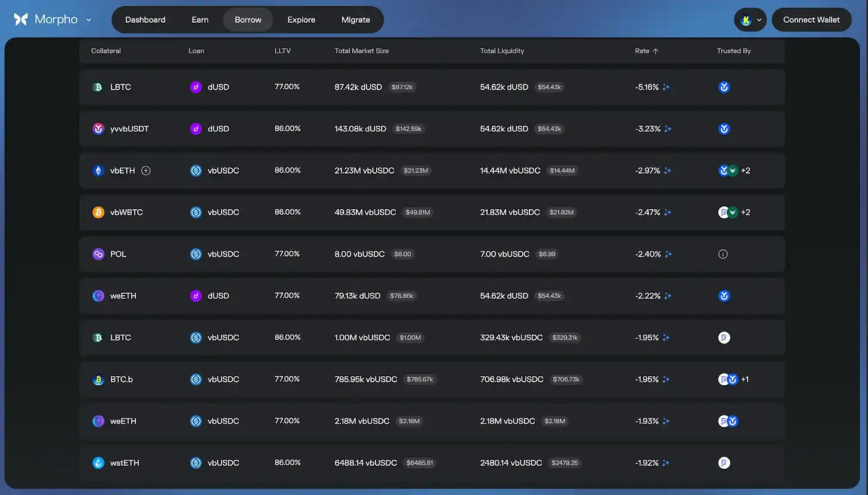The height and width of the screenshot is (495, 868).
Task: Click the curator icon in first LBTC row
Action: (x=724, y=87)
